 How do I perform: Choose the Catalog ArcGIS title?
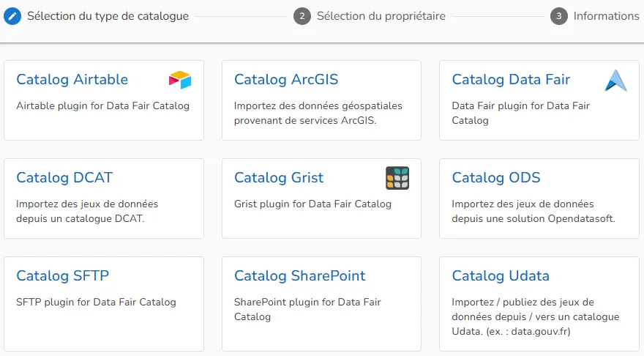[x=286, y=79]
